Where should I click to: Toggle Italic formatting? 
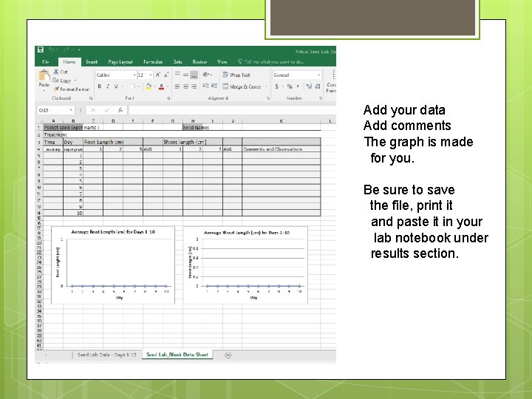pos(108,86)
